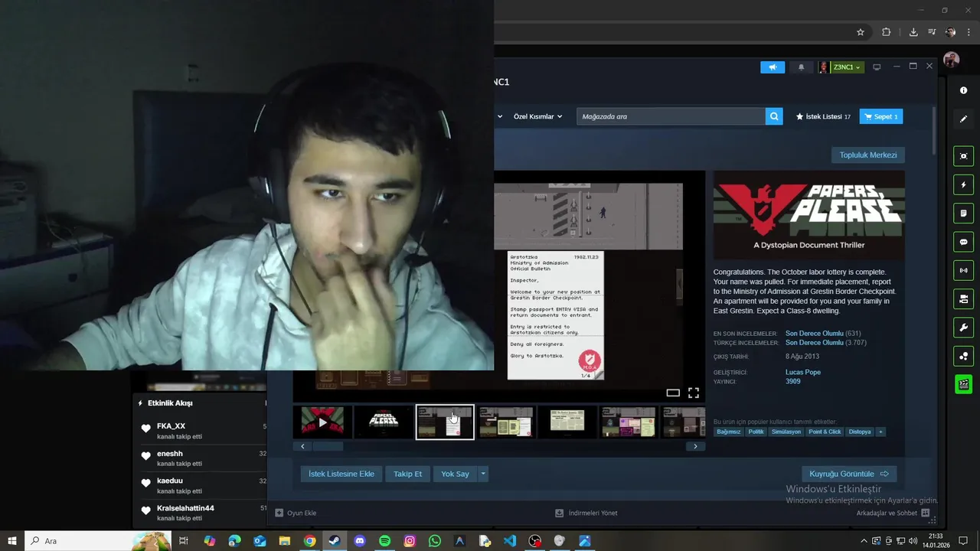Open the Sepet cart button
Viewport: 980px width, 551px height.
pyautogui.click(x=881, y=116)
